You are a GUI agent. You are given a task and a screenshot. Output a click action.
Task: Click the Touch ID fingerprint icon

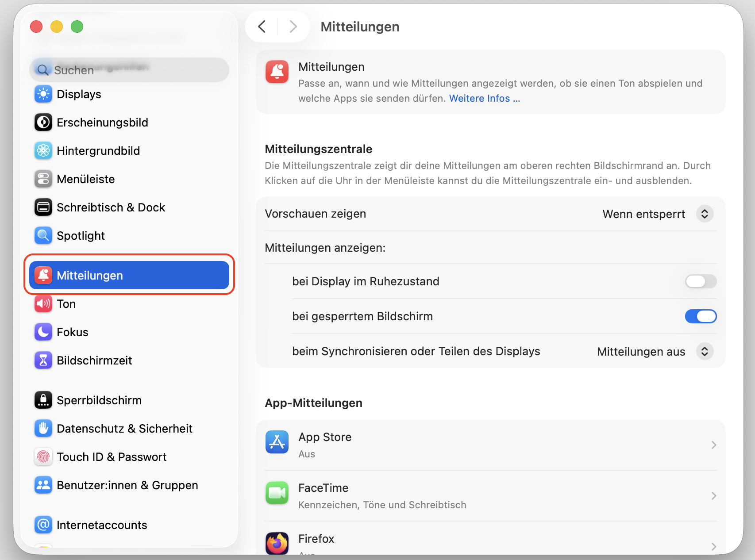43,457
